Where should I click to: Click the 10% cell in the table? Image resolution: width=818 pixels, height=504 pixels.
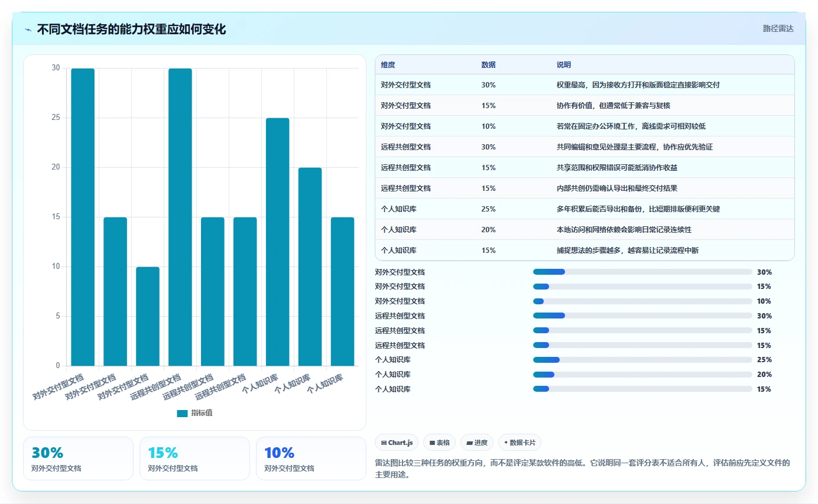(x=489, y=126)
